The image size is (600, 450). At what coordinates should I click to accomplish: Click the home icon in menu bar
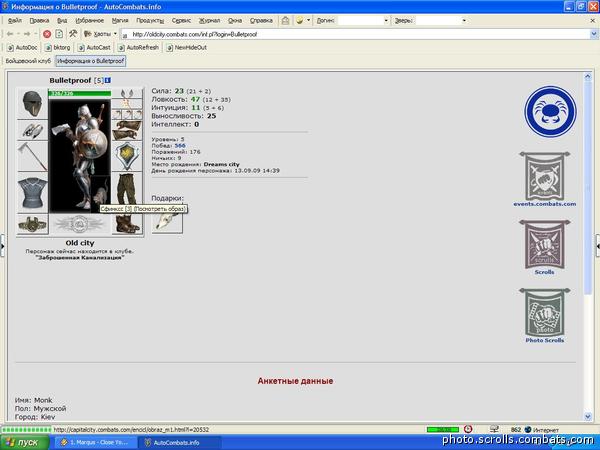(x=285, y=20)
